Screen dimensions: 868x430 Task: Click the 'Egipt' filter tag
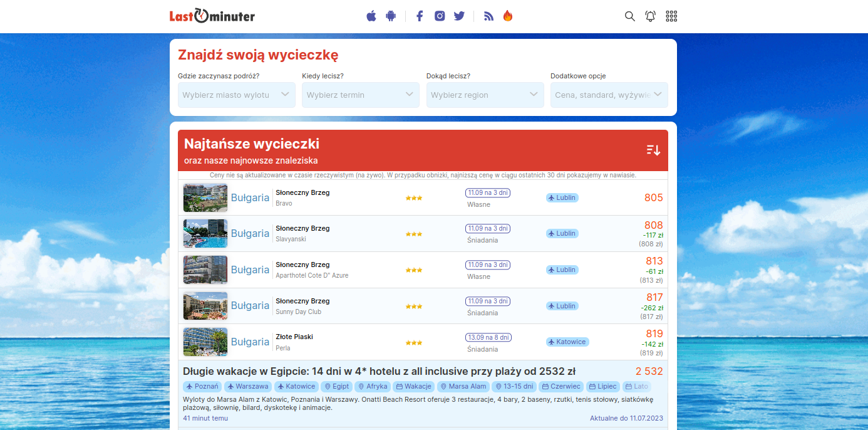pyautogui.click(x=336, y=386)
